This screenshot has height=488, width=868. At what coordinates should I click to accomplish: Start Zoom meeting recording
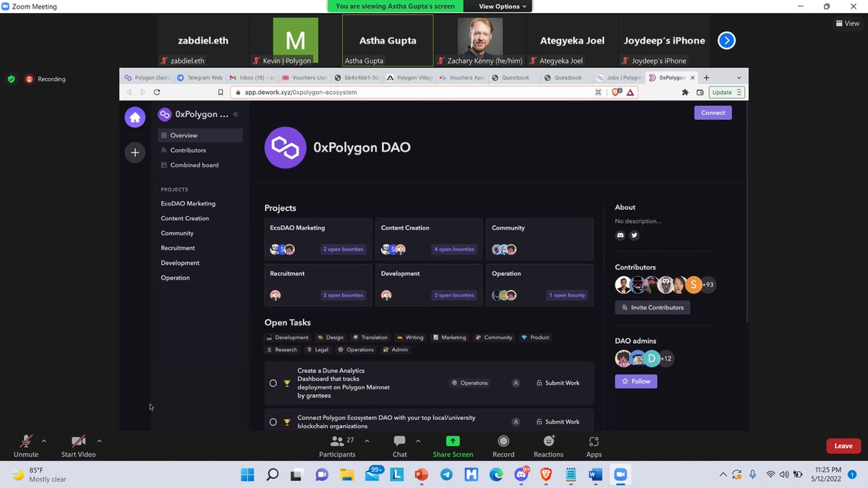click(503, 447)
